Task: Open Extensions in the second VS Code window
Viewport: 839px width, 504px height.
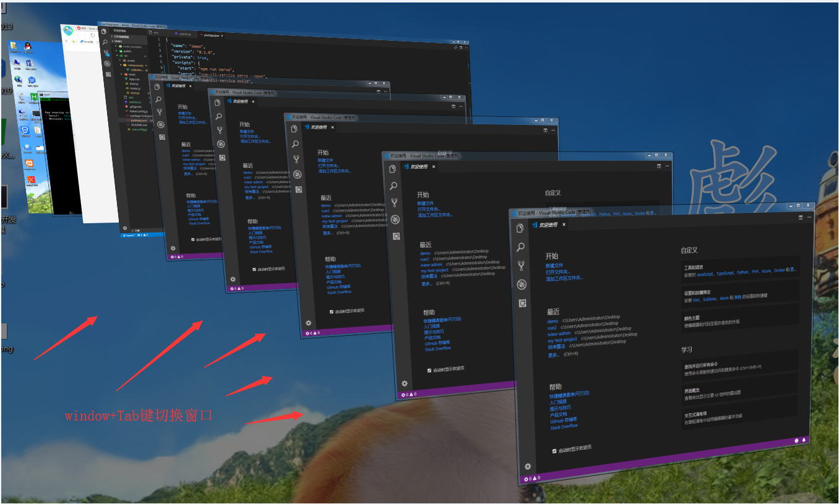Action: coord(397,236)
